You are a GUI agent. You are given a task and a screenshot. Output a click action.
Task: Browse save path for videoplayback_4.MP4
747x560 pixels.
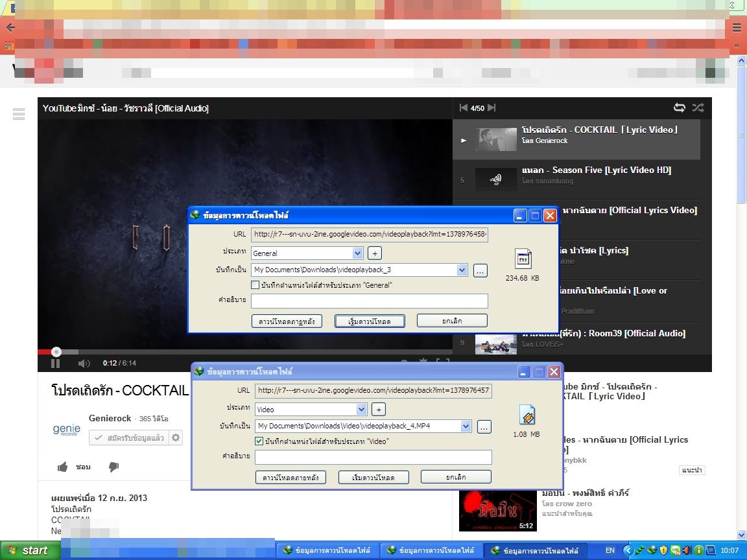pos(484,427)
